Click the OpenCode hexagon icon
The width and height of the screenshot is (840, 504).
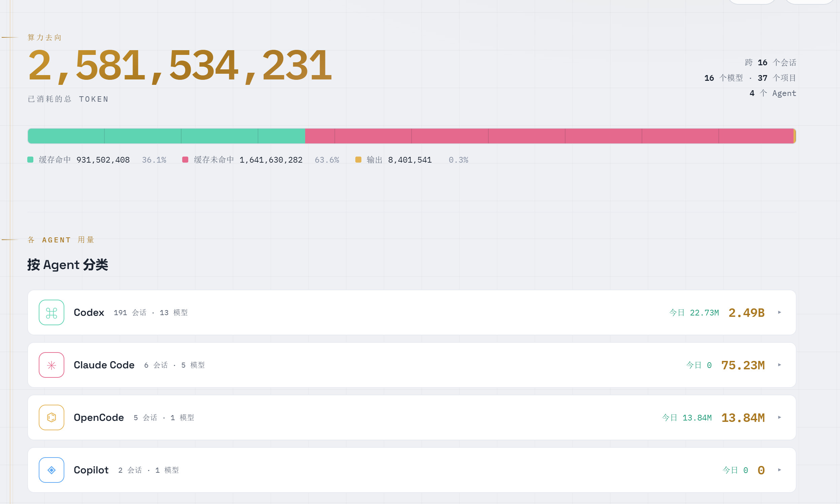pos(51,417)
